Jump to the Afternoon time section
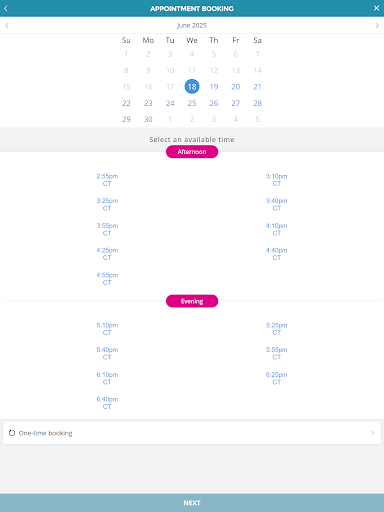Image resolution: width=384 pixels, height=512 pixels. click(192, 152)
